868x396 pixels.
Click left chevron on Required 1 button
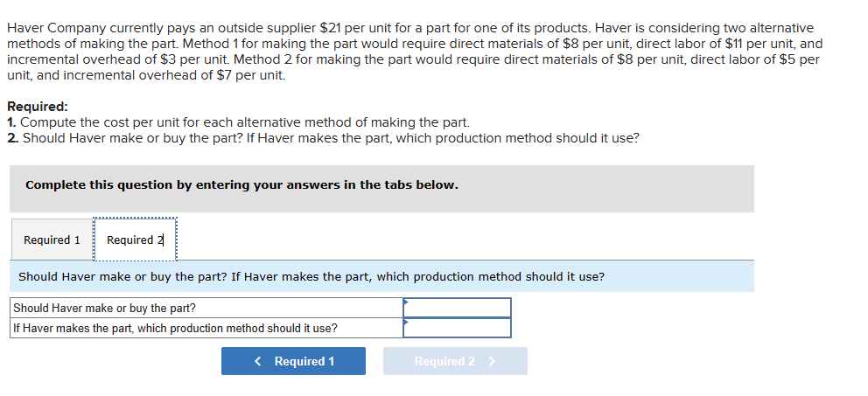click(x=258, y=361)
